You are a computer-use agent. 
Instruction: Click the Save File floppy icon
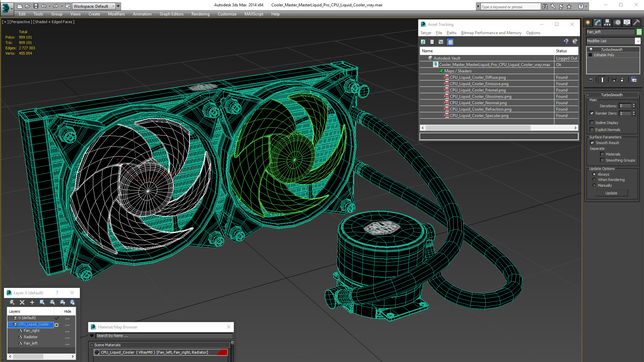(x=36, y=6)
